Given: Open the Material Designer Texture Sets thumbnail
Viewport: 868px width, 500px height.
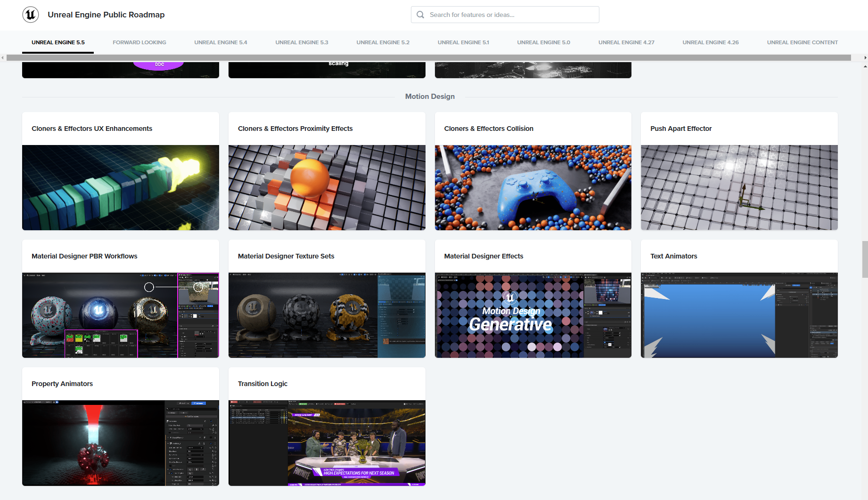Looking at the screenshot, I should tap(327, 315).
